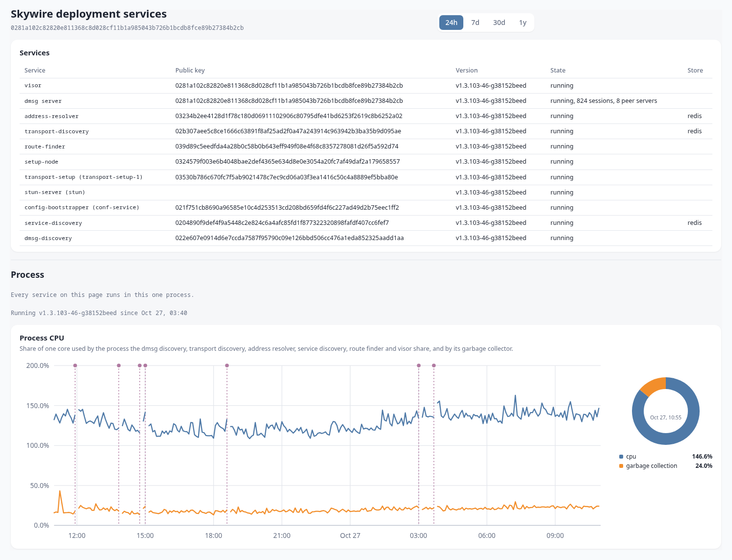Image resolution: width=732 pixels, height=560 pixels.
Task: Click the 24.0% garbage collection value
Action: [x=704, y=466]
